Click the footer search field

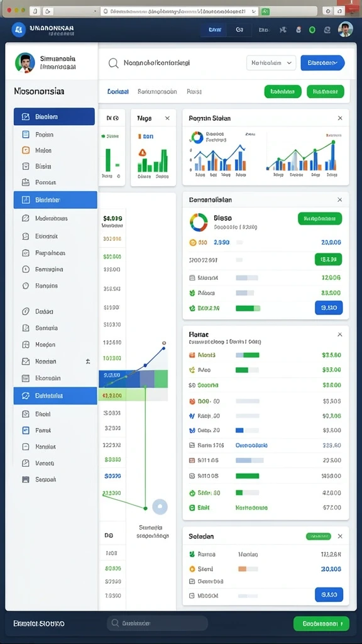coord(158,623)
